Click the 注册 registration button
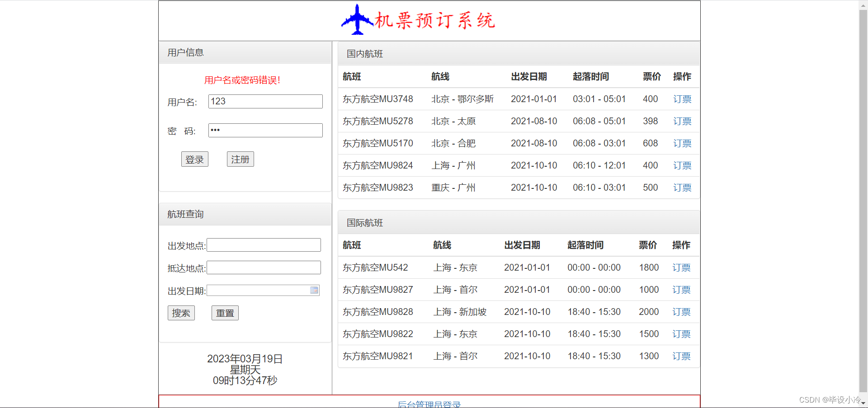The height and width of the screenshot is (408, 868). (x=240, y=159)
